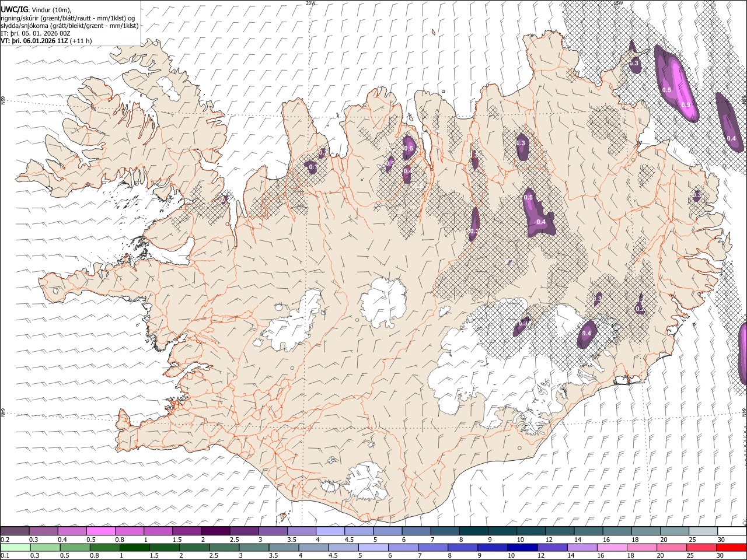Click the 30 value label under the lower scale
This screenshot has height=560, width=747.
[x=721, y=555]
